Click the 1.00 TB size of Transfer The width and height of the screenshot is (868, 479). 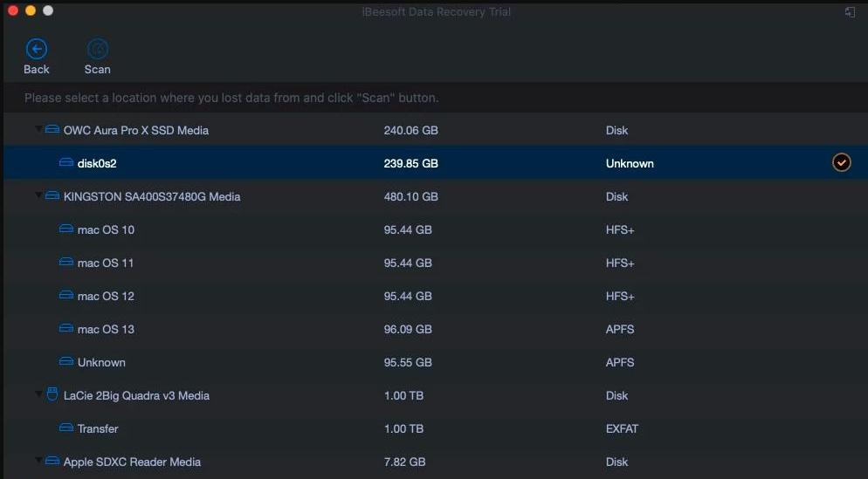point(404,428)
